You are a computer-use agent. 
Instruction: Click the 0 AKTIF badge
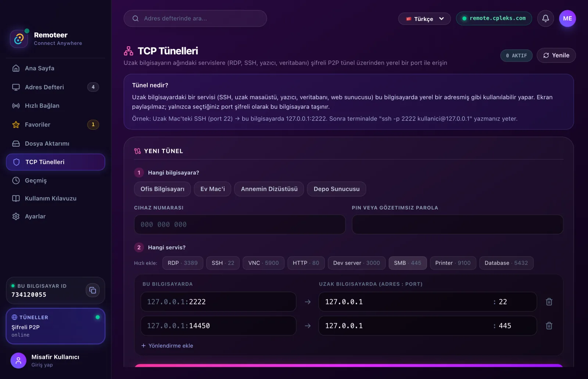pos(516,56)
